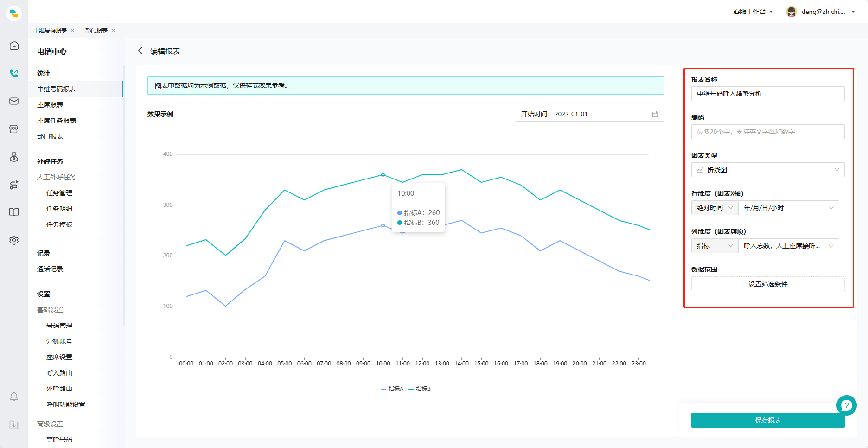Close the 部门报表 tab

(x=113, y=30)
